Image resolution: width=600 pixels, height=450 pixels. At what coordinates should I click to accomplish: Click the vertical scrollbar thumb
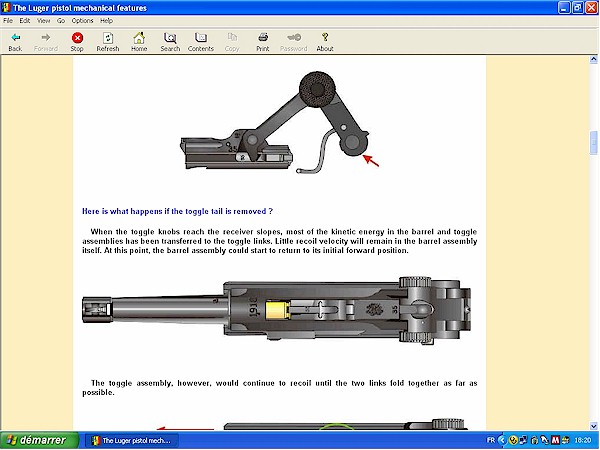click(x=593, y=143)
